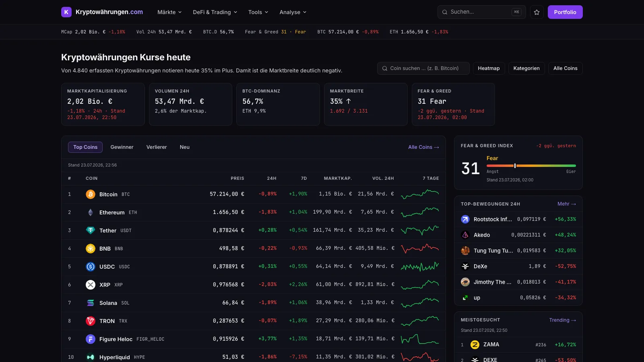The image size is (644, 362).
Task: Click the MCap 2,02 Bio. € ticker item
Action: [x=93, y=32]
